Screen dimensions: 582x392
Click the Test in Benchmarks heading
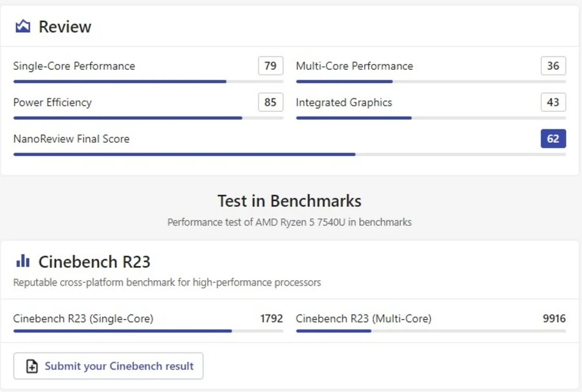290,201
